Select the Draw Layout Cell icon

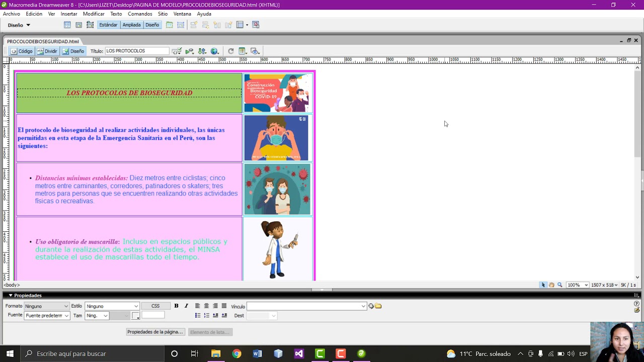click(x=181, y=25)
